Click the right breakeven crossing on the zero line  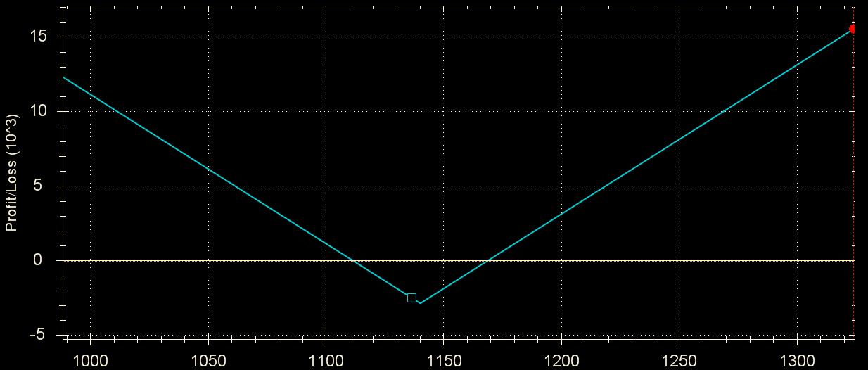485,260
